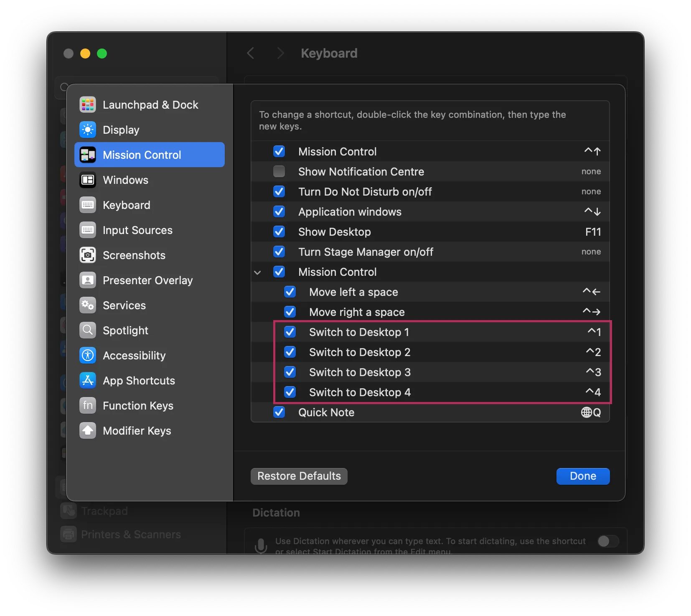Open Printers & Scanners settings
The image size is (691, 616).
pos(130,534)
